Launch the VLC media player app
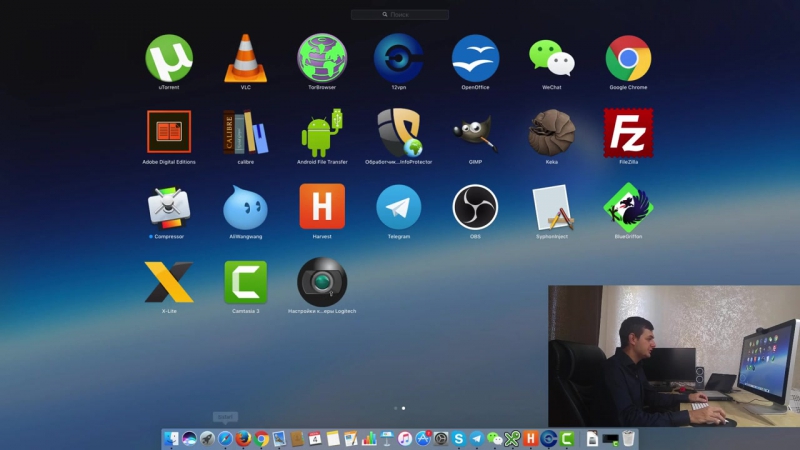 tap(245, 58)
